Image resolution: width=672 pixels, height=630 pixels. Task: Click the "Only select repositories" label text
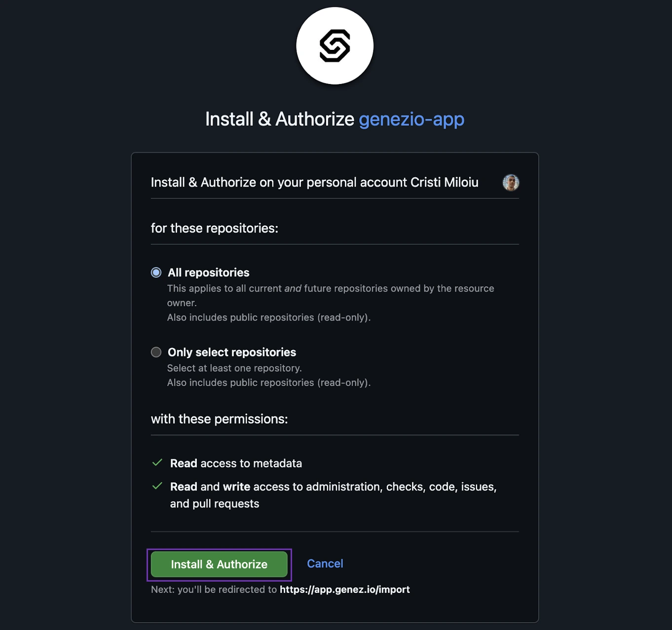[x=232, y=352]
